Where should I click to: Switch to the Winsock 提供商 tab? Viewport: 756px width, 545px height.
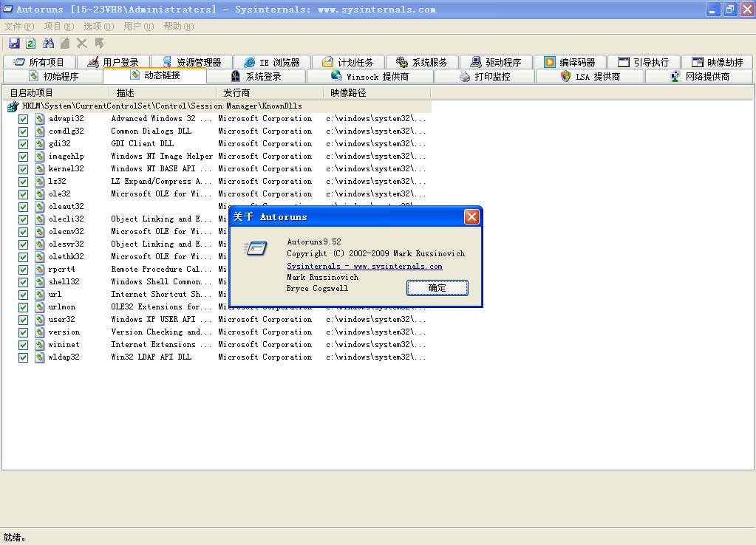[370, 76]
